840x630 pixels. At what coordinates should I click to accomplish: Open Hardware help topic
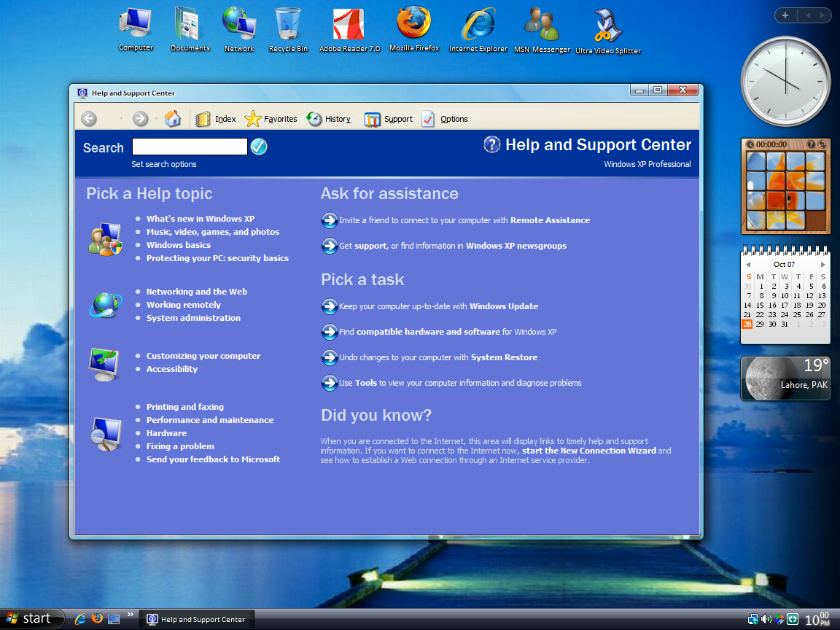166,433
